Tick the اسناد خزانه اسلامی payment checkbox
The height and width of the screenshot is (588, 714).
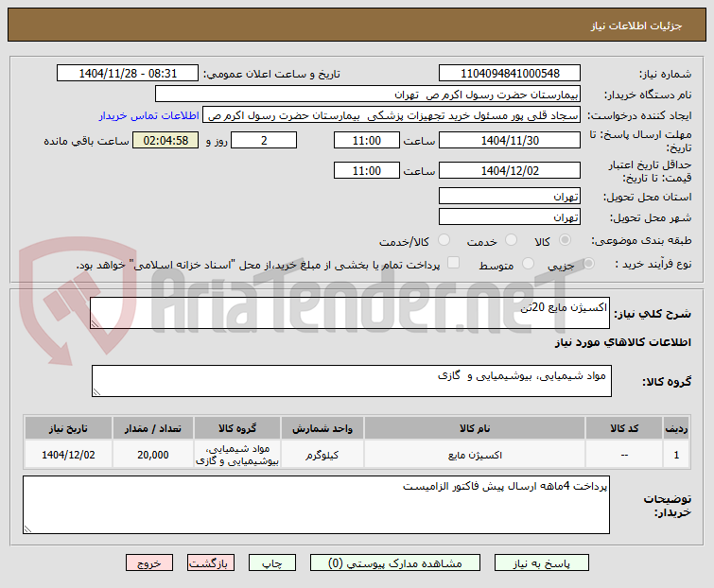pyautogui.click(x=454, y=263)
